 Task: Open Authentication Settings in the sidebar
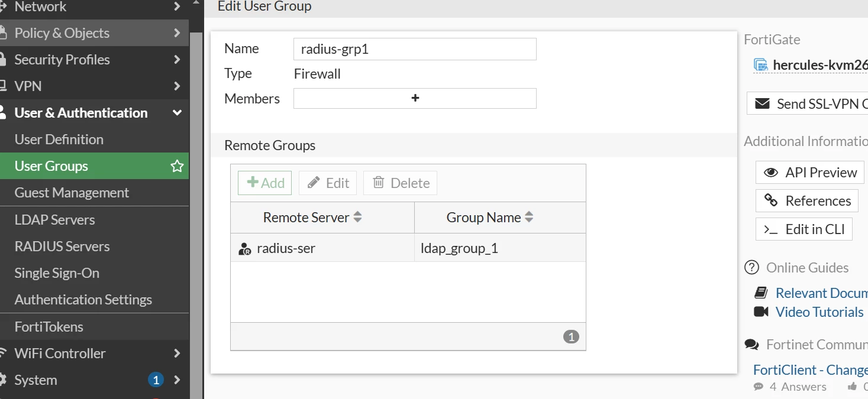(83, 300)
